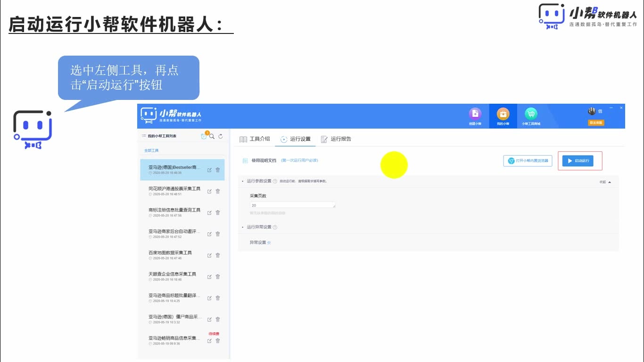Select the 全部工具 category link

151,150
